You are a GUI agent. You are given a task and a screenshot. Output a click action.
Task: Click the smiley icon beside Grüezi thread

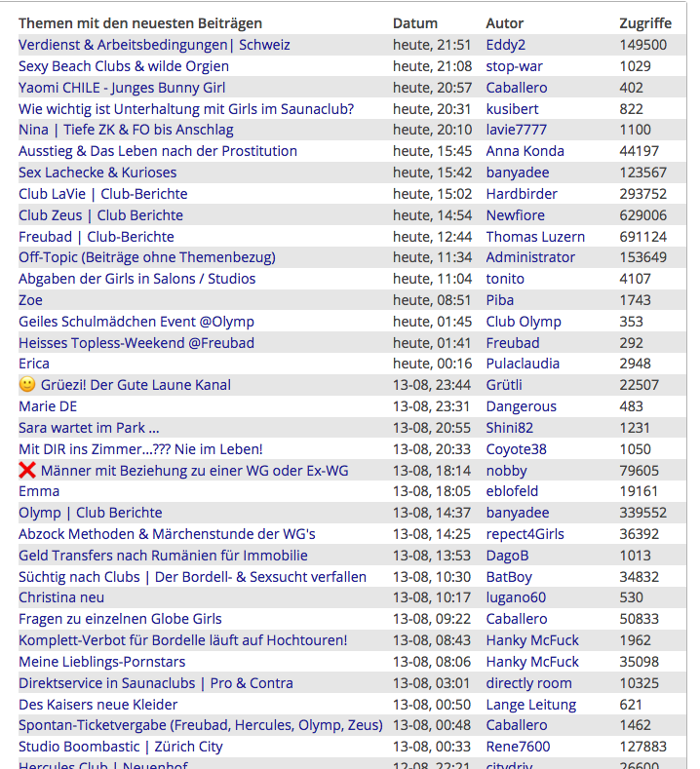tap(27, 385)
